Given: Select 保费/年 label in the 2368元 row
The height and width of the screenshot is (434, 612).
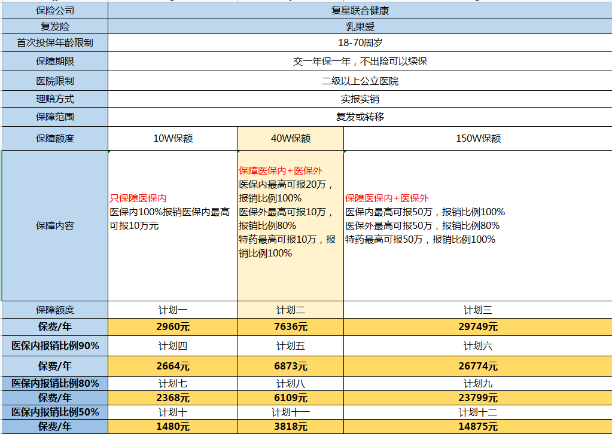Looking at the screenshot, I should [x=55, y=398].
